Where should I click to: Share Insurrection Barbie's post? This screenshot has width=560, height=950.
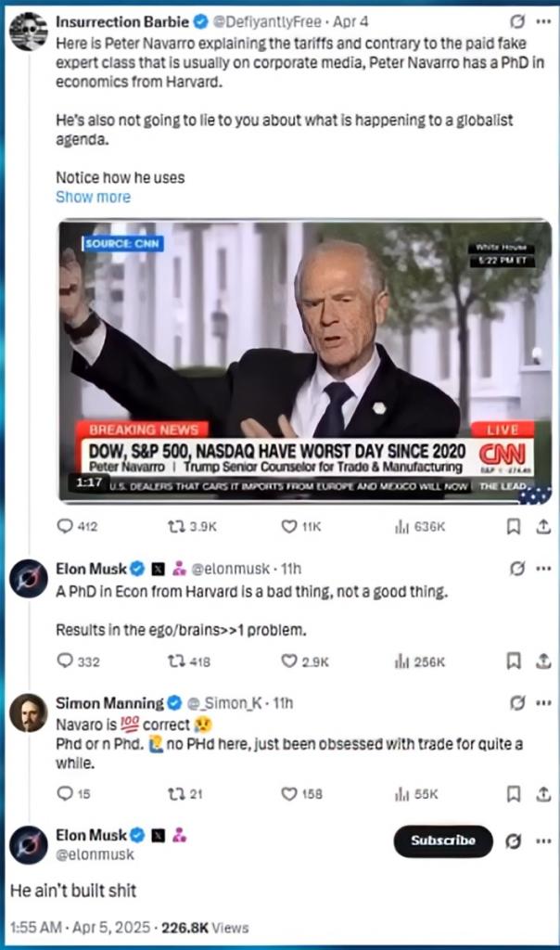pyautogui.click(x=543, y=526)
